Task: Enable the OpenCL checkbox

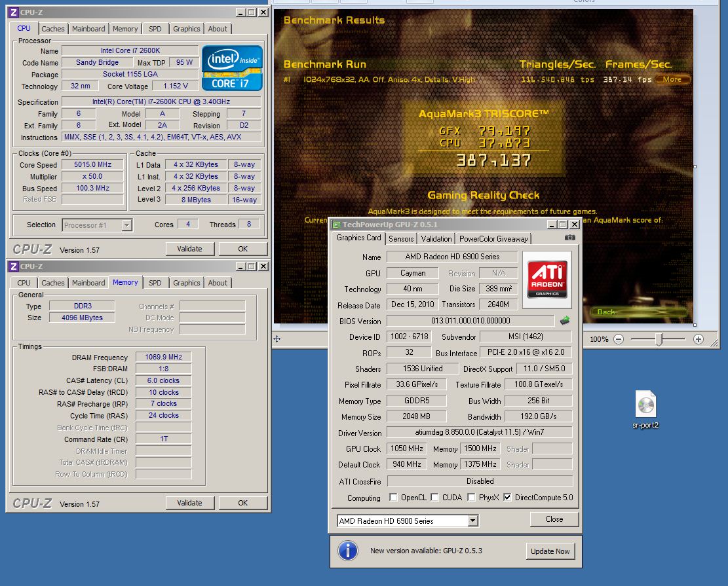Action: pos(393,498)
